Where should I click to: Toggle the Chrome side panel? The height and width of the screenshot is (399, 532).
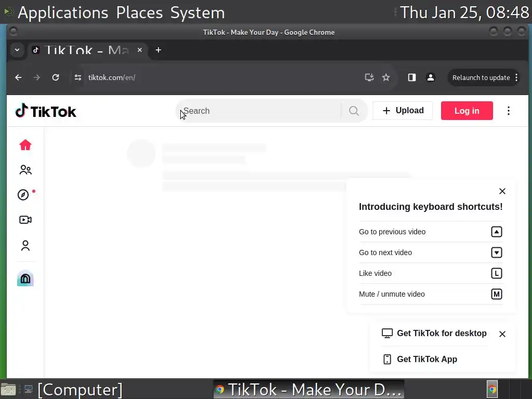pos(412,78)
